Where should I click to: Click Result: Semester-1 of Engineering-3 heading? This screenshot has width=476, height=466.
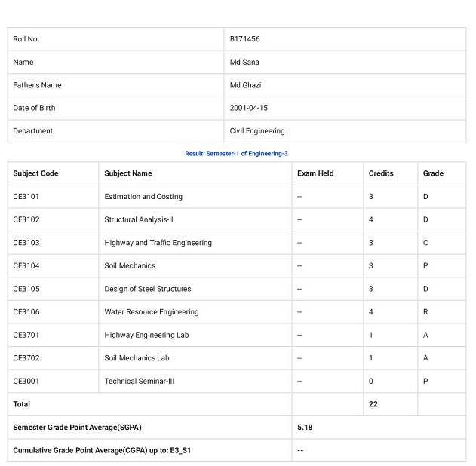pos(236,154)
